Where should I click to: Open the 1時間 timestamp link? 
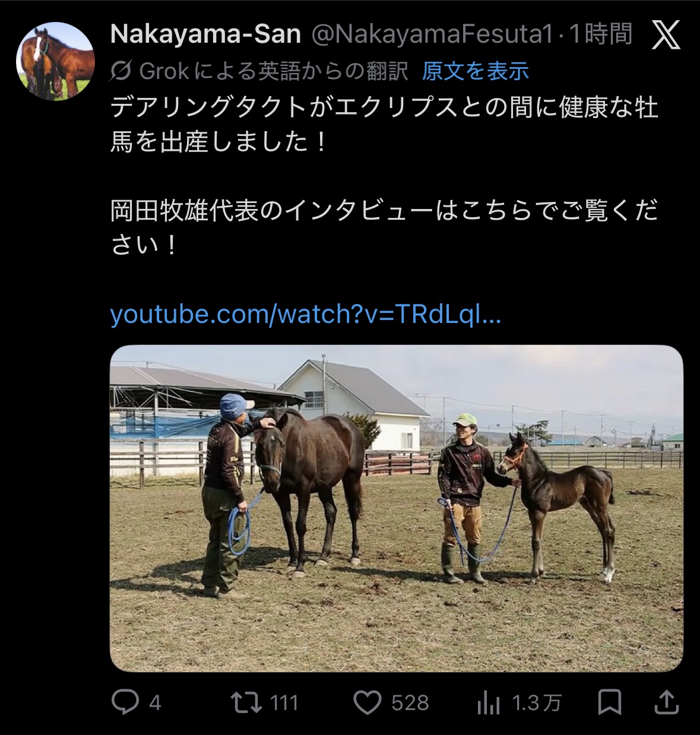tap(601, 34)
